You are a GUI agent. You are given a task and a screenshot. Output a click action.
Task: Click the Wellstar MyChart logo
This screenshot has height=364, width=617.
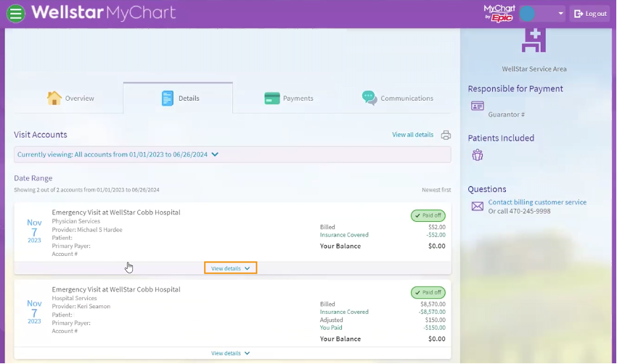tap(104, 12)
